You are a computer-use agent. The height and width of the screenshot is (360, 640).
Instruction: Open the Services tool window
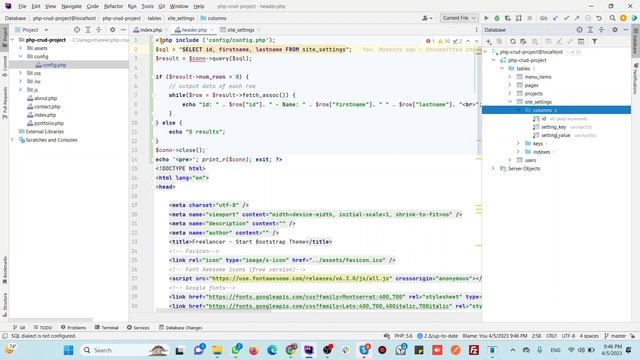[138, 327]
